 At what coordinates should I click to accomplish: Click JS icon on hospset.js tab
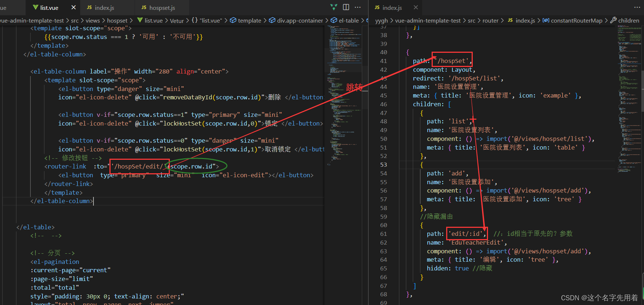click(144, 7)
